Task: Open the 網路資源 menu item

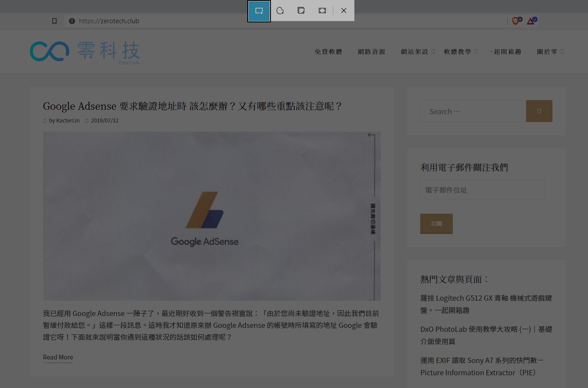Action: 371,52
